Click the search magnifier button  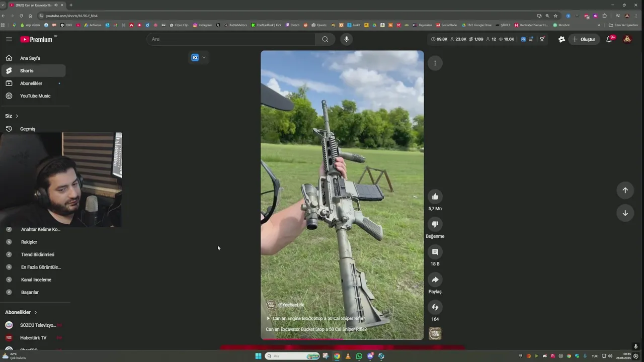325,39
